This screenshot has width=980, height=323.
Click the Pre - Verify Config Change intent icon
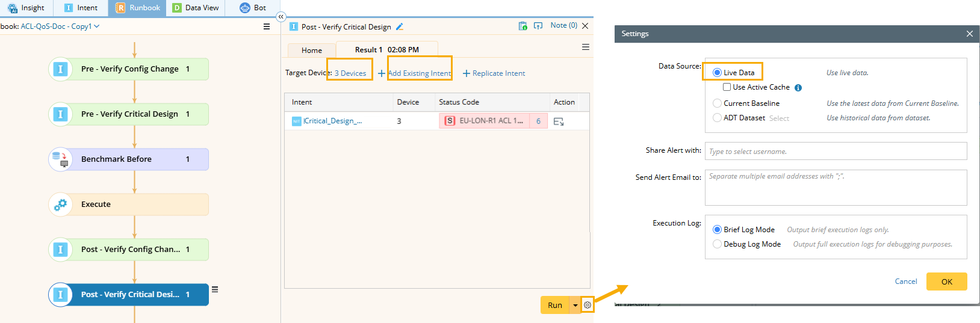[x=60, y=69]
